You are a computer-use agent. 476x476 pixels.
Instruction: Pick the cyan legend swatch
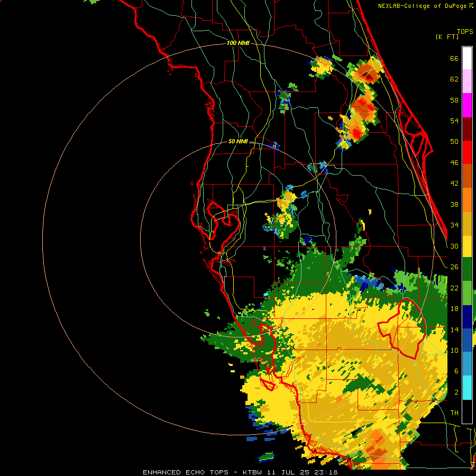tap(467, 388)
